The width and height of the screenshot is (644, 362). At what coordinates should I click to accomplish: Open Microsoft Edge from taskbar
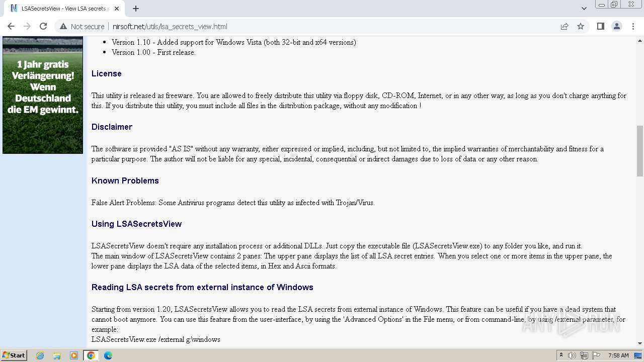pyautogui.click(x=108, y=355)
